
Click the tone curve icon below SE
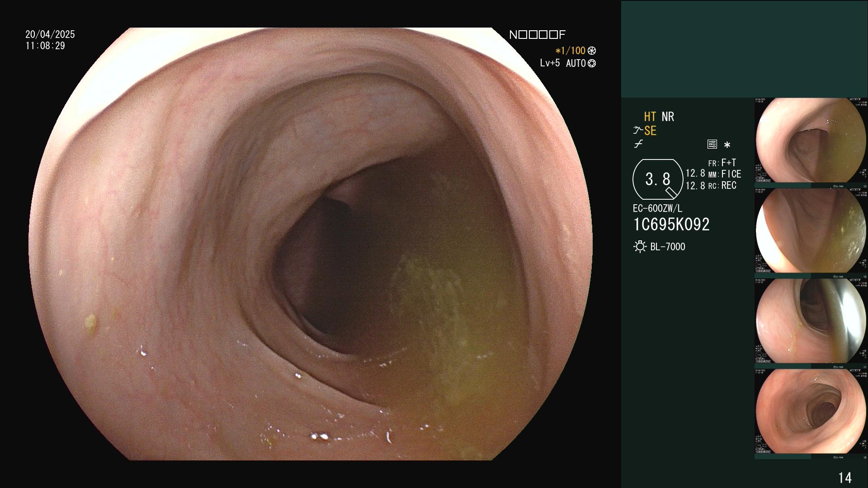638,144
